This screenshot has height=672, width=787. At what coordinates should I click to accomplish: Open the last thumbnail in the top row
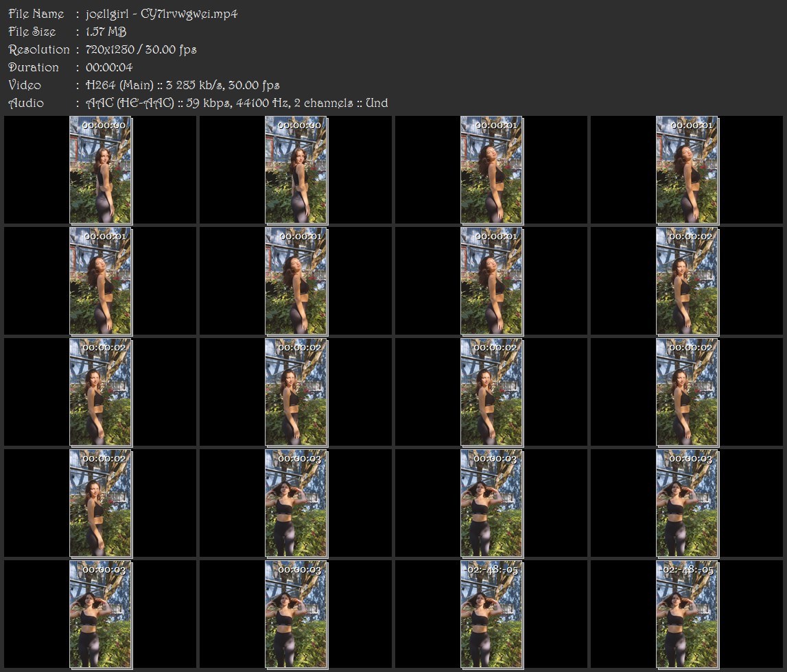click(687, 170)
